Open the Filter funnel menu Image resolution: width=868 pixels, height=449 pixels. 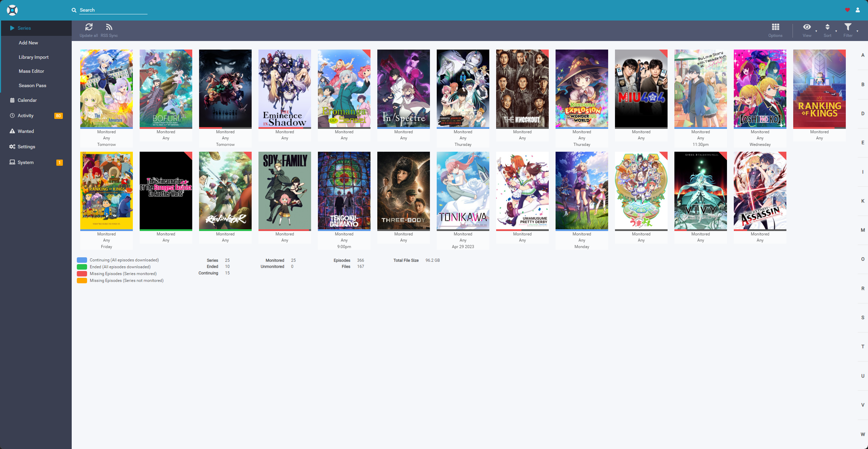(848, 27)
